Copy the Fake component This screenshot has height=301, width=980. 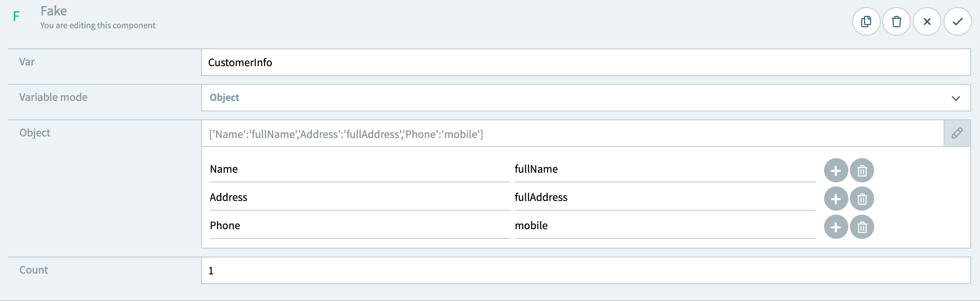point(866,21)
